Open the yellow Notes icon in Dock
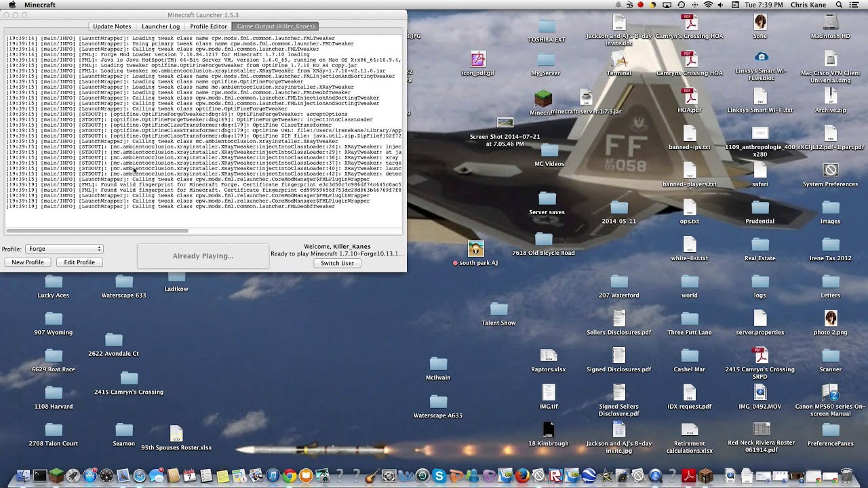This screenshot has width=868, height=488. [222, 476]
